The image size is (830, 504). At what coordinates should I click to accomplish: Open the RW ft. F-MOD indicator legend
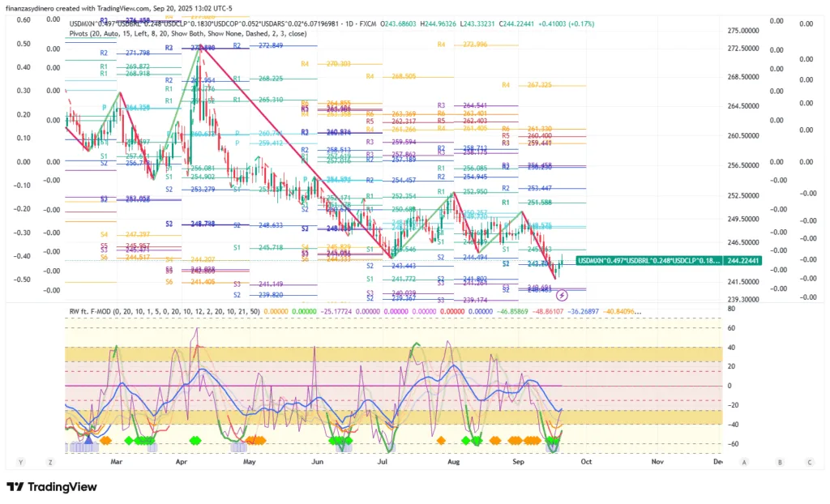click(165, 311)
